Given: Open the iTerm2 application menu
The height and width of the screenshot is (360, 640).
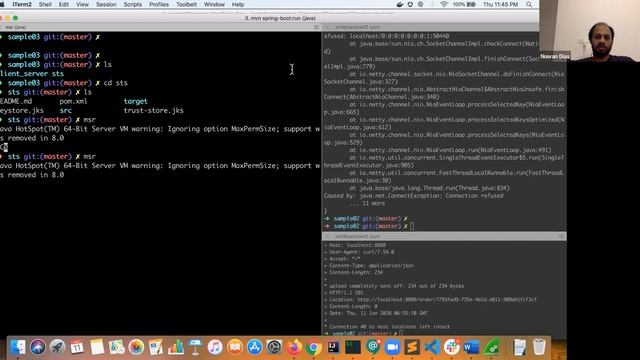Looking at the screenshot, I should (22, 4).
